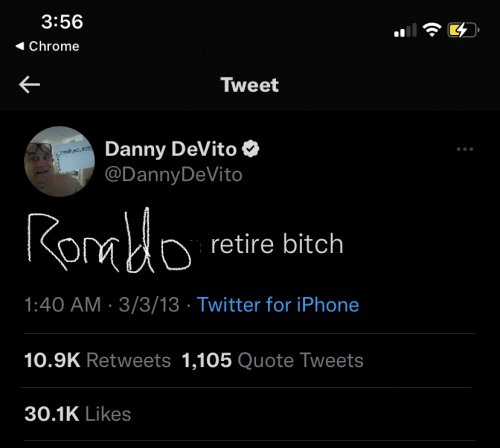This screenshot has height=448, width=500.
Task: Tap the cellular signal bars icon
Action: [x=405, y=30]
